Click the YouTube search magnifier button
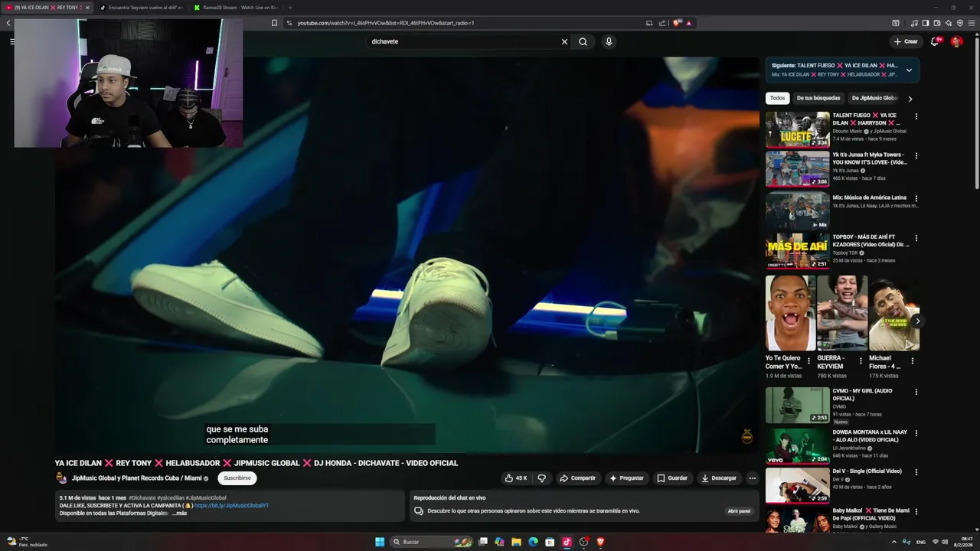This screenshot has width=980, height=551. pos(583,42)
